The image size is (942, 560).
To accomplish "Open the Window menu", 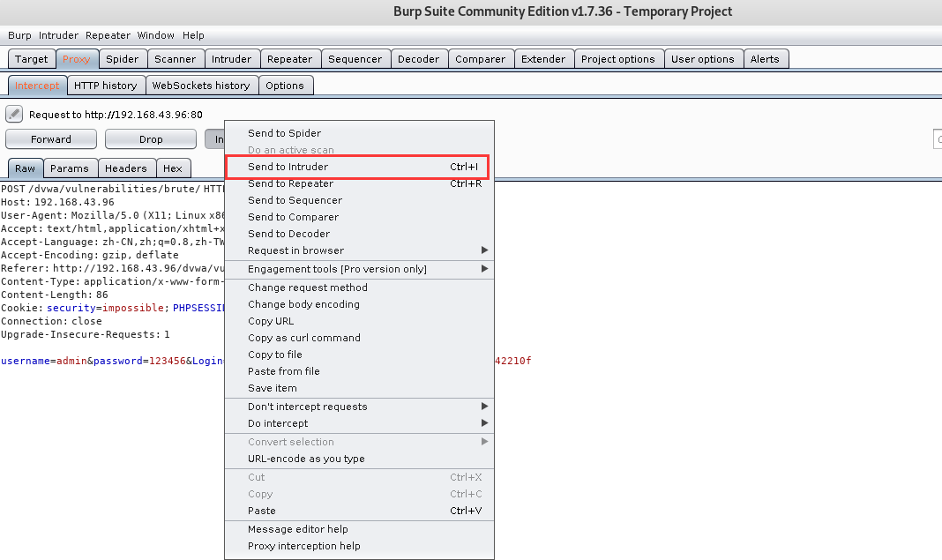I will [x=155, y=35].
